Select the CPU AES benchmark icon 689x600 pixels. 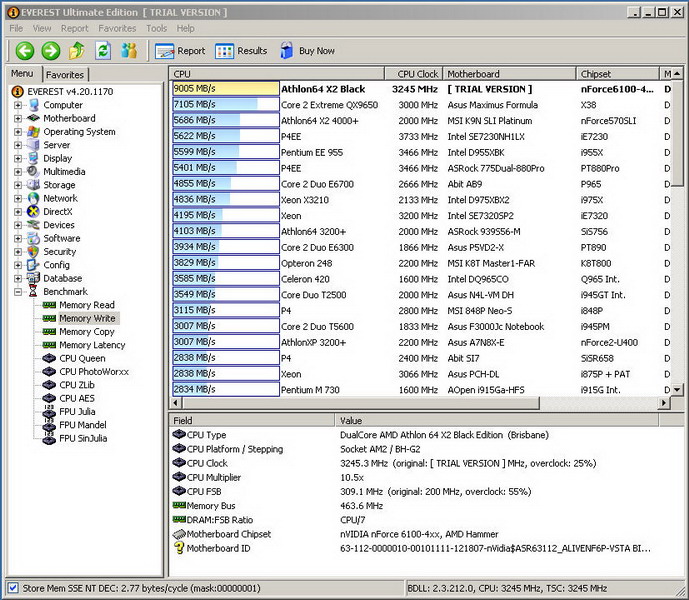tap(49, 398)
